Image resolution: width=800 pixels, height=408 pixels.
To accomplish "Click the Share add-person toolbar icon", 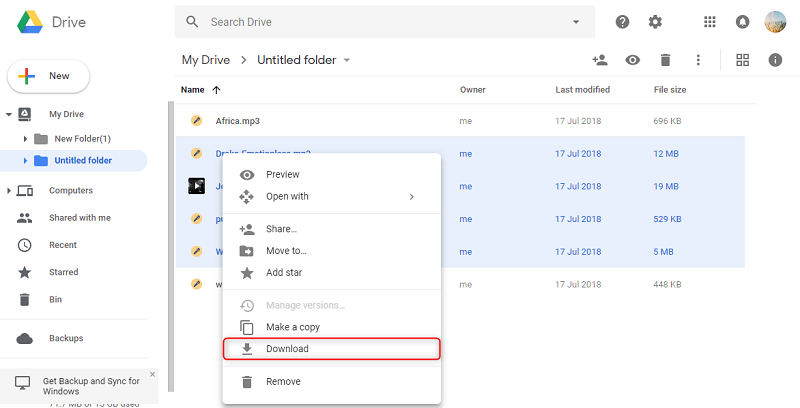I will coord(599,60).
